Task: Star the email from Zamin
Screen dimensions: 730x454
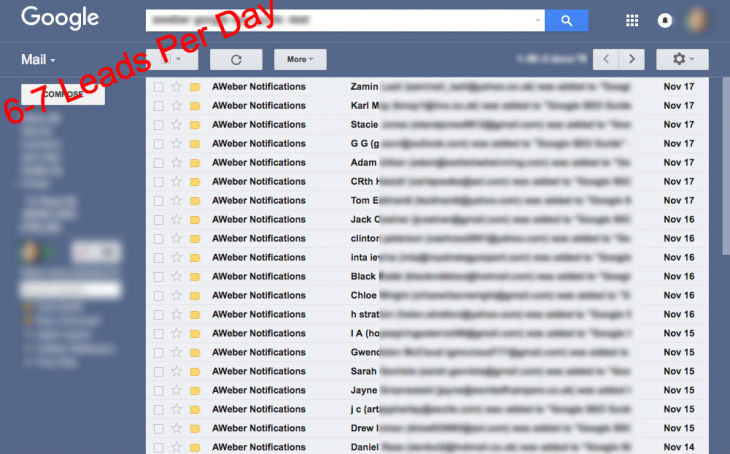Action: click(177, 87)
